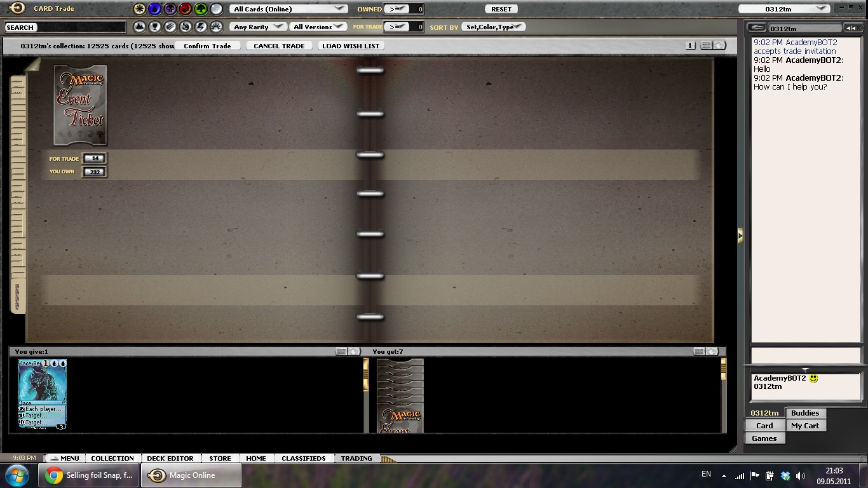The height and width of the screenshot is (488, 868).
Task: Open the All Cards (Online) dropdown
Action: 288,9
